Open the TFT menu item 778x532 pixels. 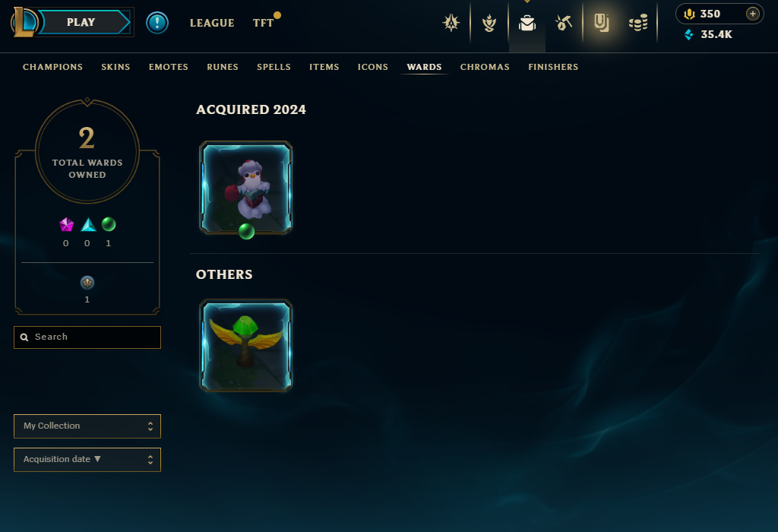[x=263, y=23]
